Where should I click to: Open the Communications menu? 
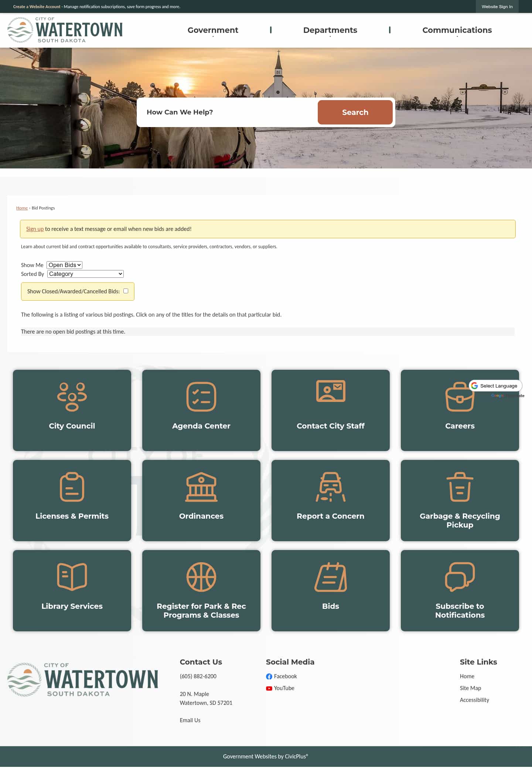(457, 30)
